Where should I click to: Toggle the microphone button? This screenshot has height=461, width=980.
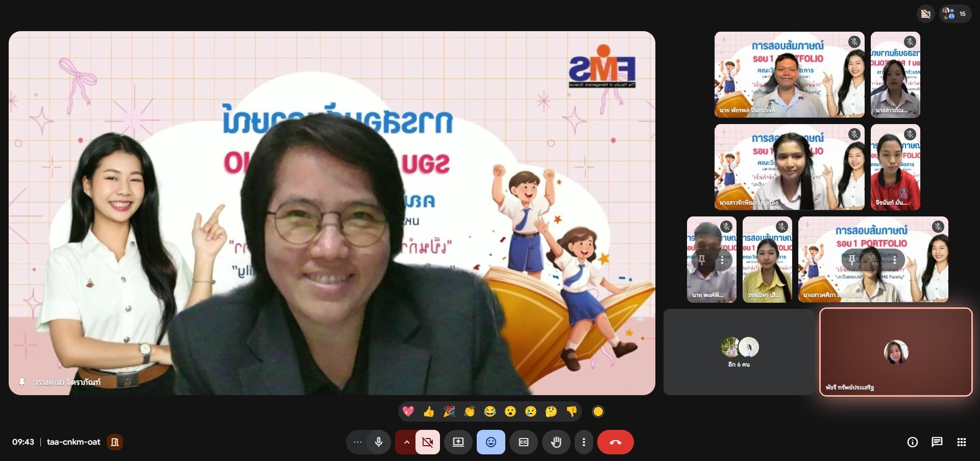point(379,442)
